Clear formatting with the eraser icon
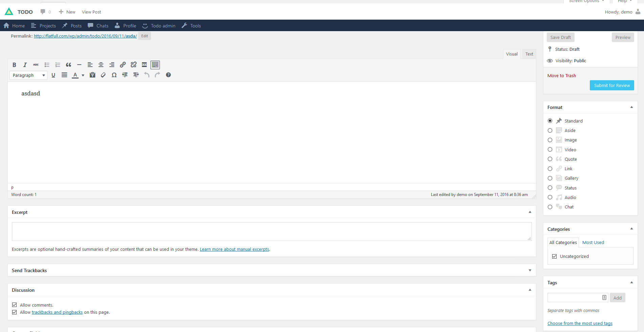The width and height of the screenshot is (644, 332). pyautogui.click(x=103, y=75)
